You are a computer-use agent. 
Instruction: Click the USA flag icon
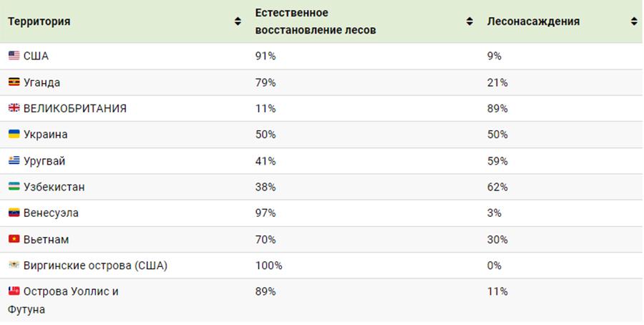[x=14, y=55]
